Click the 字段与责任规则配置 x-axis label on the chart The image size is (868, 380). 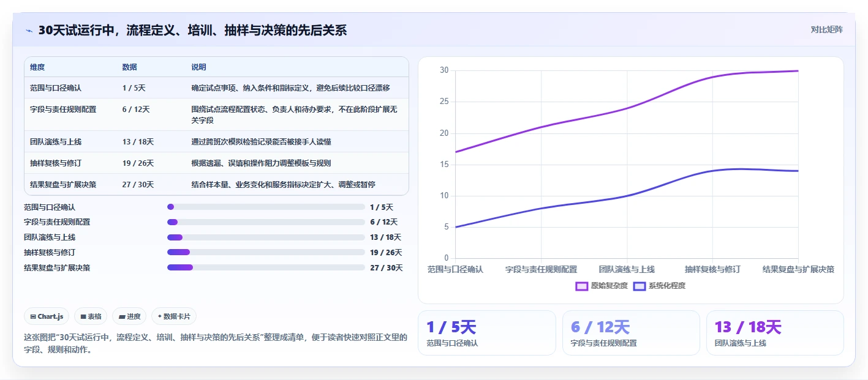[x=541, y=269]
